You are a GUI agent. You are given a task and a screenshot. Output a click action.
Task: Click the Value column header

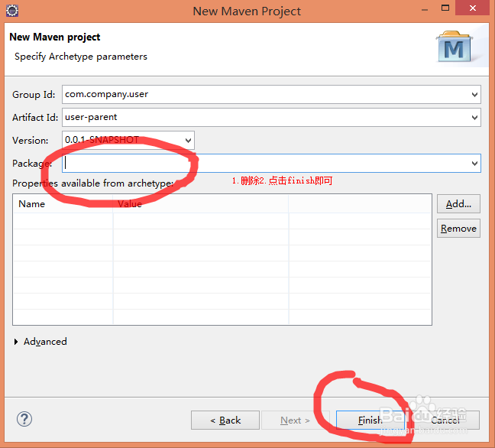click(x=201, y=204)
